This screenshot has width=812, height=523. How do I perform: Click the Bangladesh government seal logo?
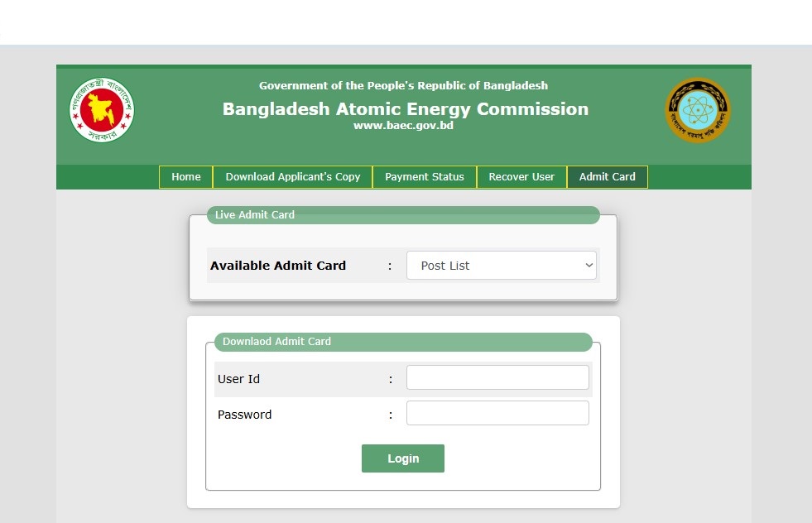click(102, 110)
